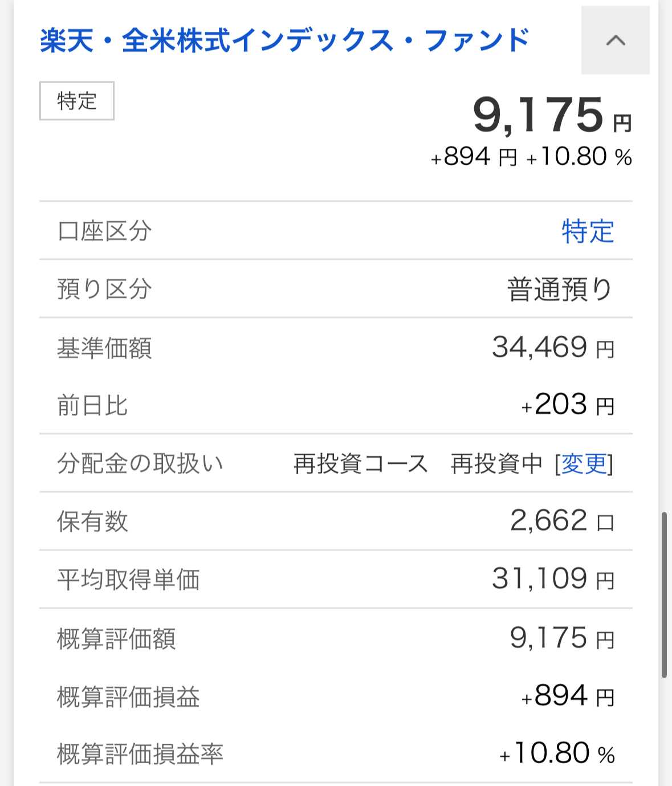Click the 再投資コース text
Image resolution: width=672 pixels, height=786 pixels.
[x=360, y=464]
